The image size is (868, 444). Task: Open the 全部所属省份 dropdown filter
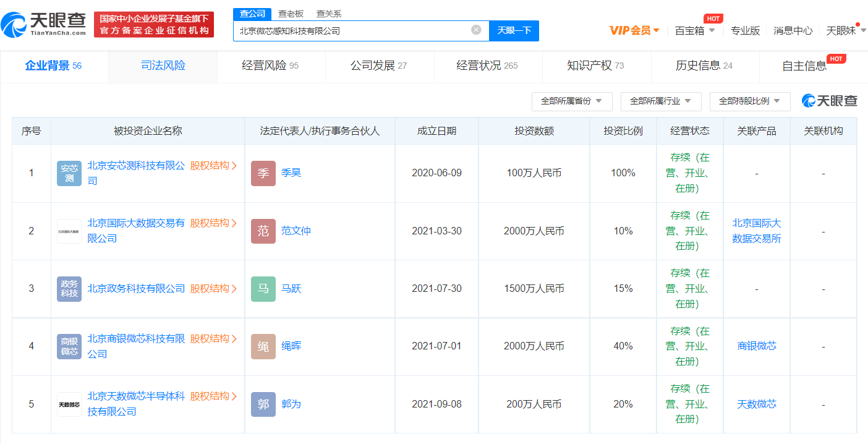click(x=572, y=101)
